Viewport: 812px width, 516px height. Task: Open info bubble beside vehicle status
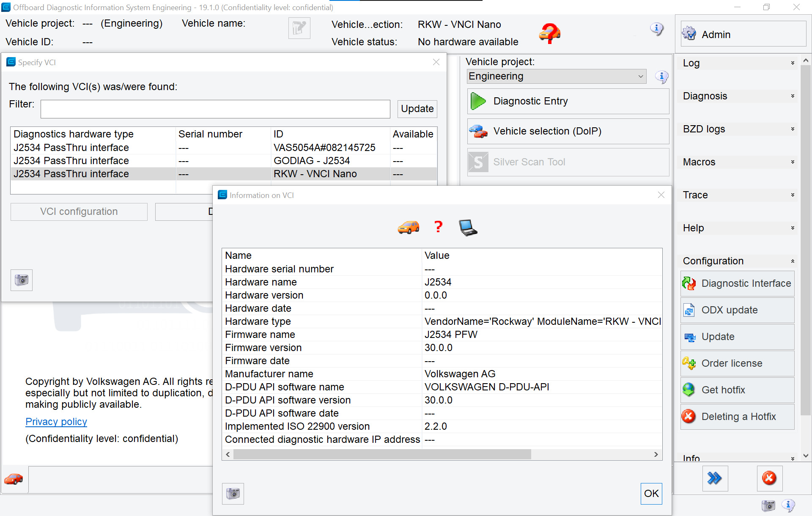pos(656,29)
